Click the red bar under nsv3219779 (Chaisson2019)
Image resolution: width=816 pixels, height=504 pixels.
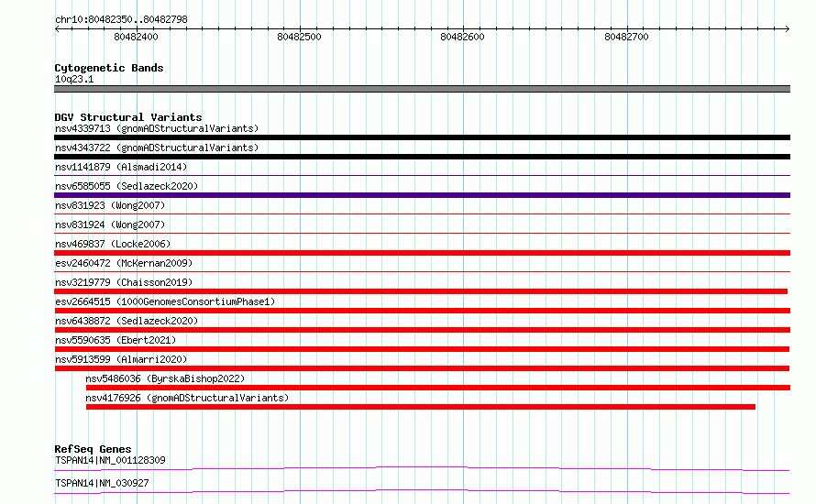tap(421, 291)
